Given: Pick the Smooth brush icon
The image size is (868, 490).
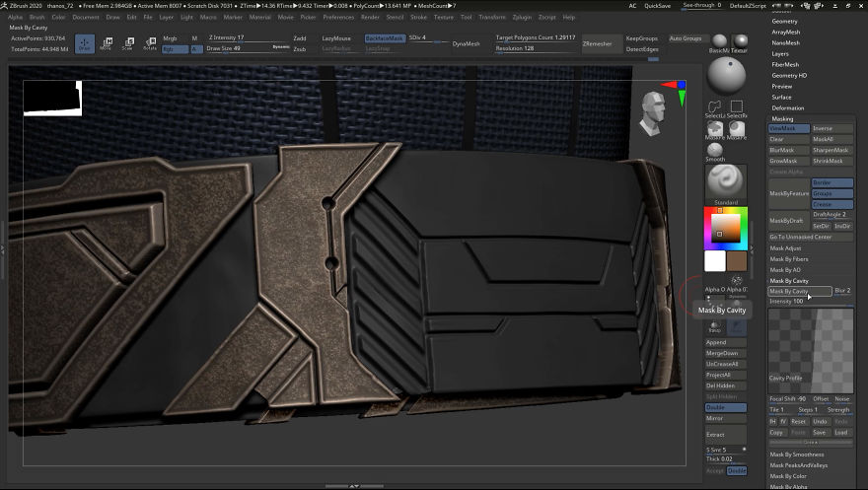Looking at the screenshot, I should pos(717,150).
